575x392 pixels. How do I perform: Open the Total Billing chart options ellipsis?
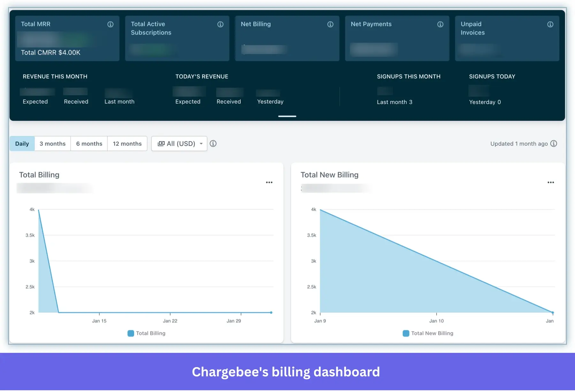(x=269, y=182)
